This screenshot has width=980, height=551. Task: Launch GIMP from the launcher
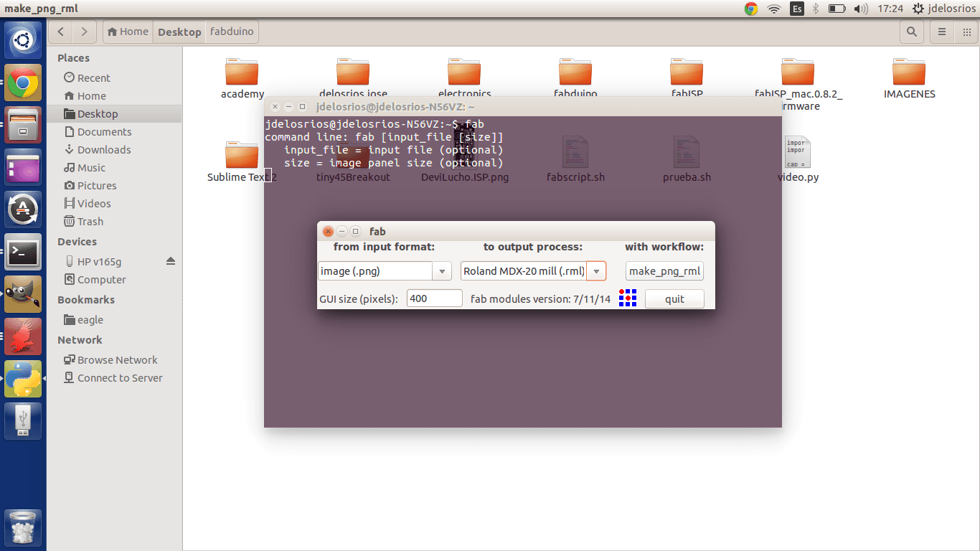pos(23,294)
